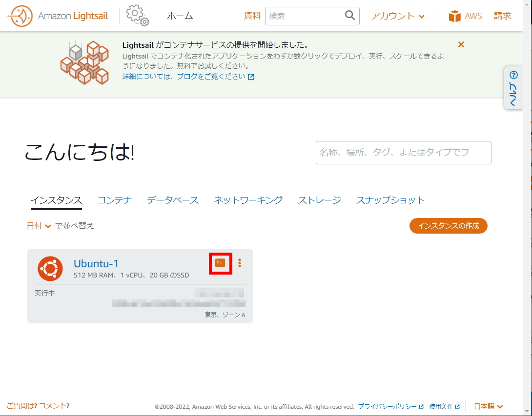
Task: Switch to the コンテナ tab
Action: [114, 200]
